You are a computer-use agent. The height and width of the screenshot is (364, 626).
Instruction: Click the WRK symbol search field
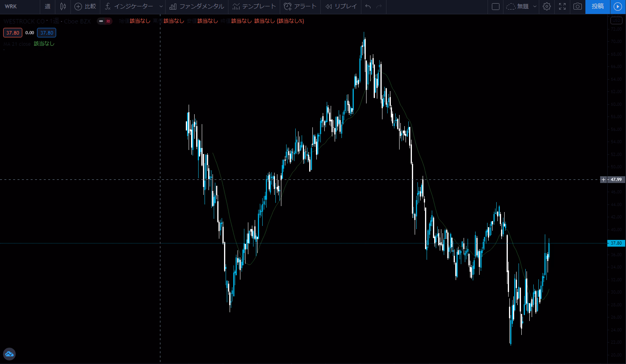[19, 6]
